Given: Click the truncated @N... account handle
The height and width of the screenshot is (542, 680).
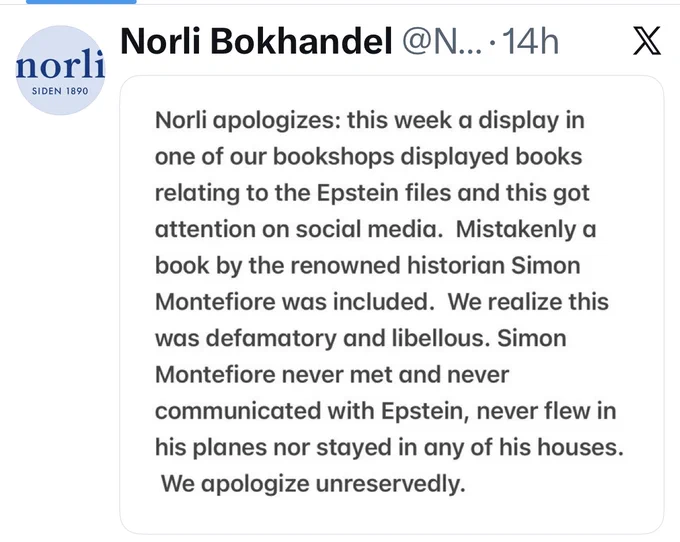Looking at the screenshot, I should [442, 42].
